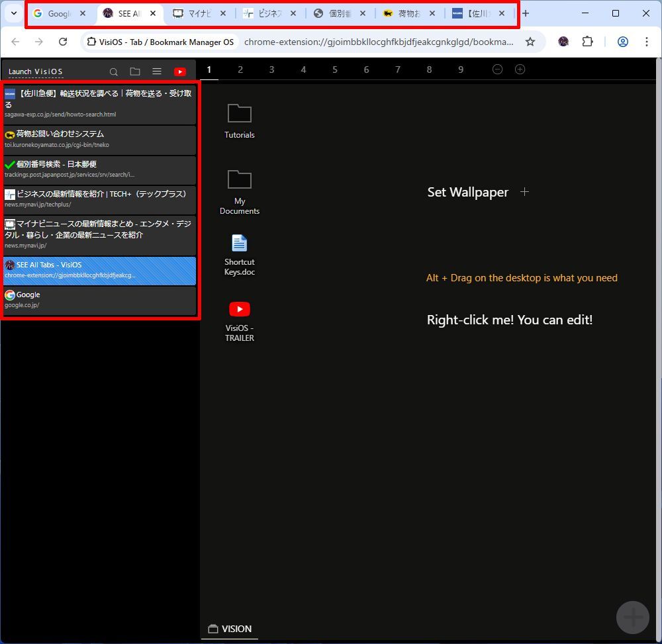The width and height of the screenshot is (662, 644).
Task: Open the Chrome extensions puzzle icon
Action: tap(587, 41)
